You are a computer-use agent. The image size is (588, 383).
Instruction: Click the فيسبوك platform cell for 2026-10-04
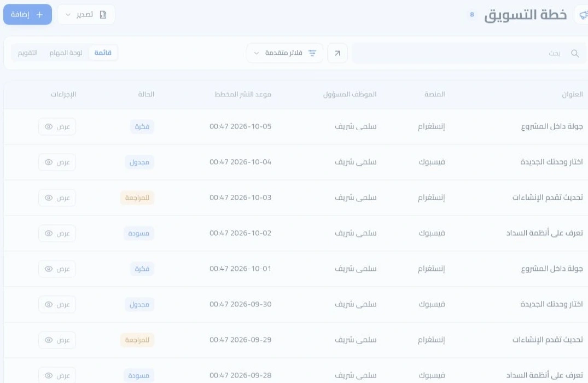(x=432, y=163)
